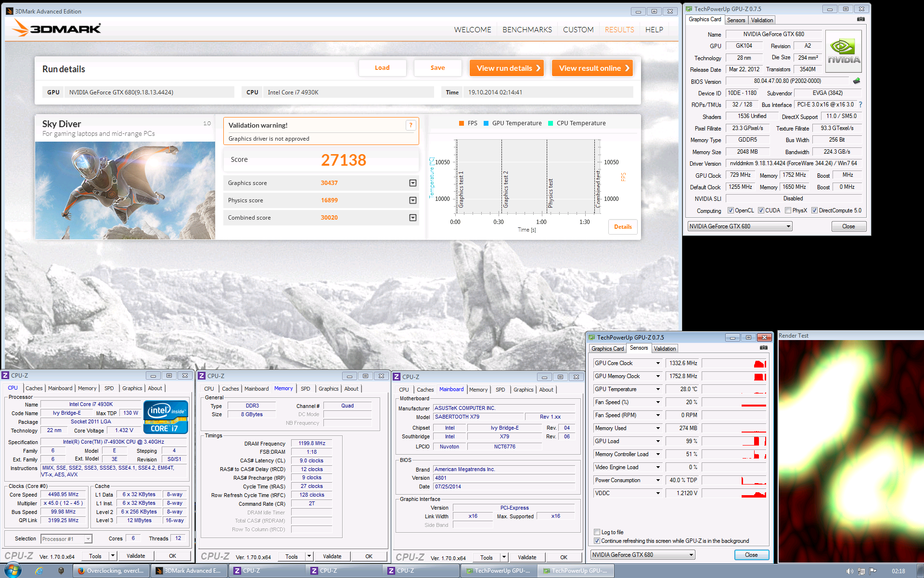The width and height of the screenshot is (924, 578).
Task: Click Close in GPU-Z Sensors window
Action: tap(751, 555)
